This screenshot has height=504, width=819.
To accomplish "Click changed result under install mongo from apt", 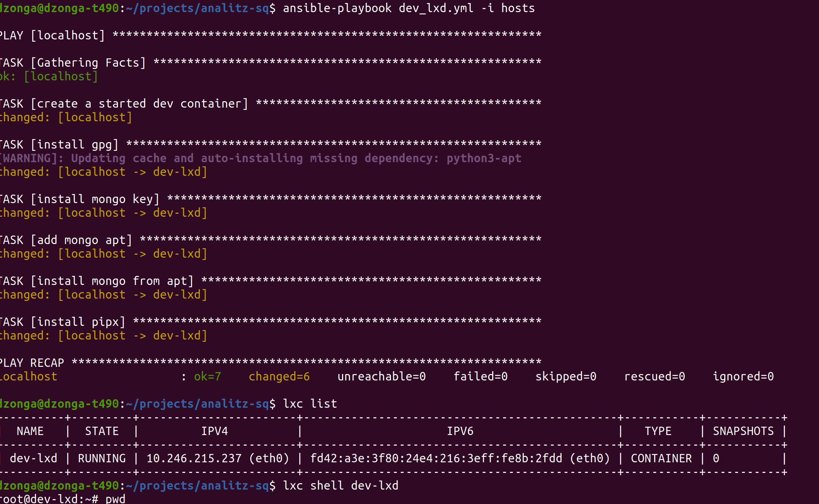I will pyautogui.click(x=104, y=294).
